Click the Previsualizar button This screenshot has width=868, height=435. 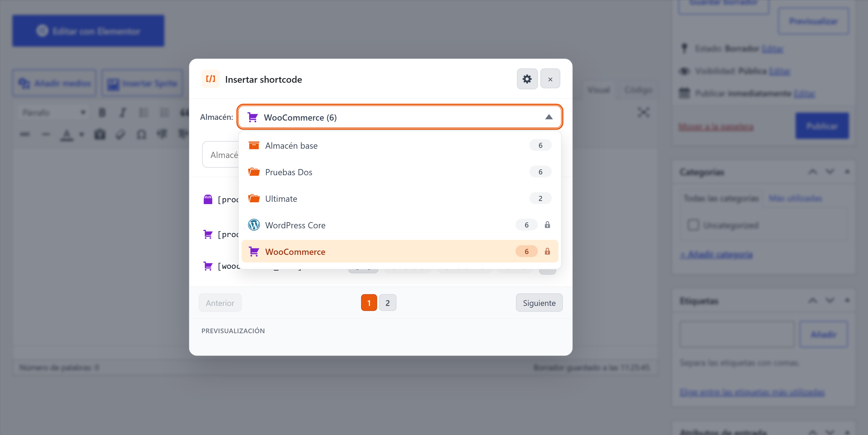813,21
